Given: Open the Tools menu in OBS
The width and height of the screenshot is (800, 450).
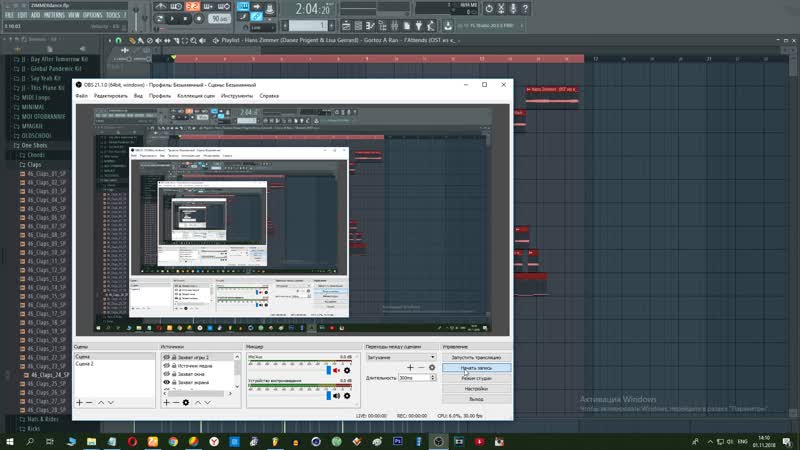Looking at the screenshot, I should pos(237,96).
